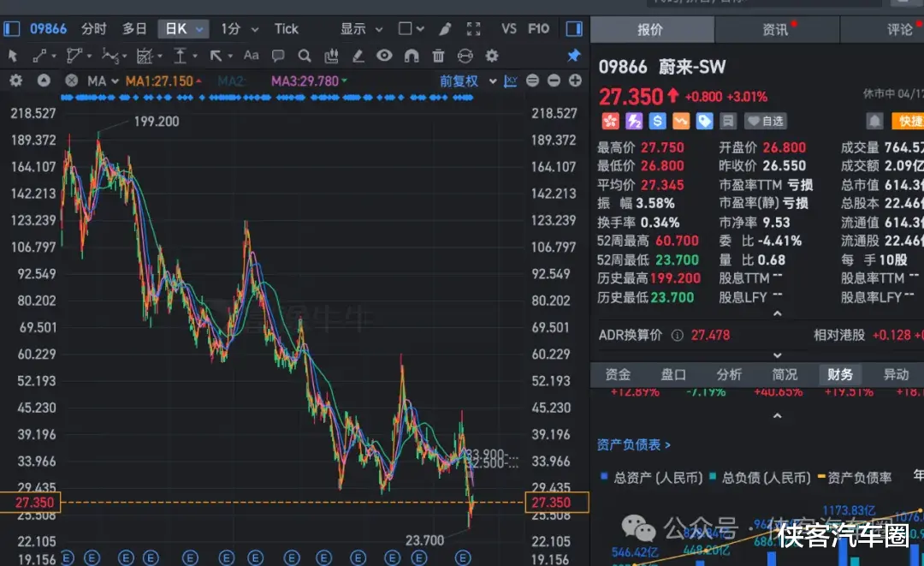Toggle the right quote panel
The image size is (924, 566).
[x=574, y=29]
